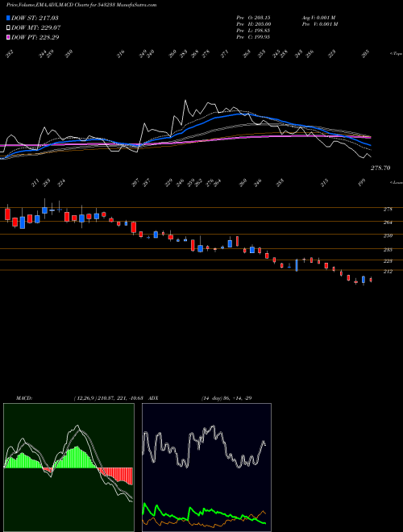Click ADX values '(14 day) 36, +14, -29'

(226, 397)
